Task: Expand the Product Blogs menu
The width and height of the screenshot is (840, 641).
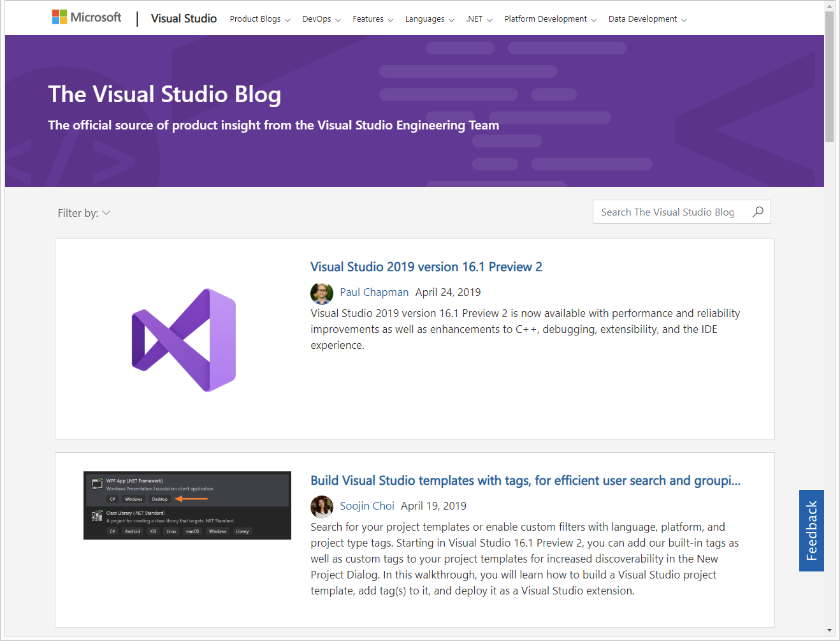Action: coord(259,19)
